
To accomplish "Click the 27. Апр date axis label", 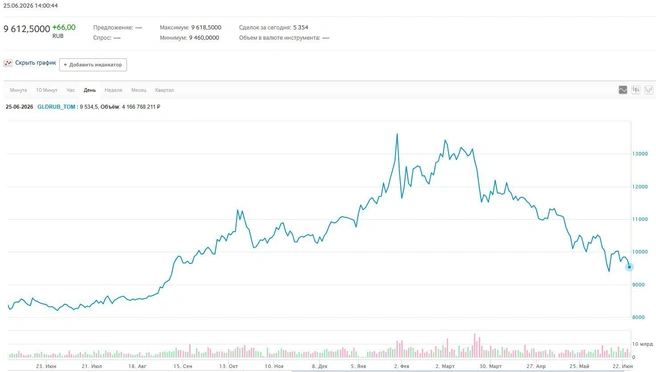I will pos(536,366).
